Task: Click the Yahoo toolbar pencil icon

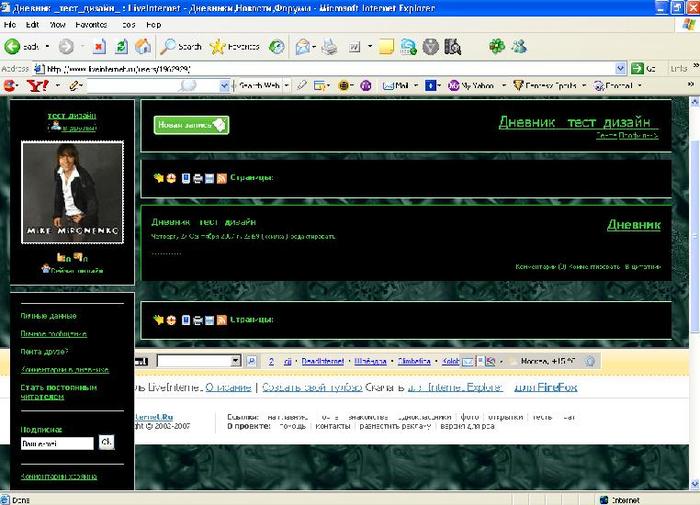Action: coord(74,85)
